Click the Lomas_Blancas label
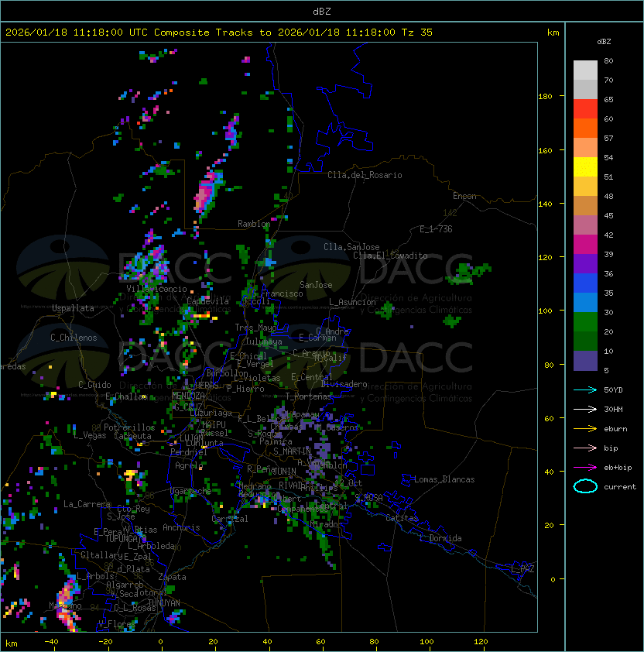 pyautogui.click(x=444, y=479)
